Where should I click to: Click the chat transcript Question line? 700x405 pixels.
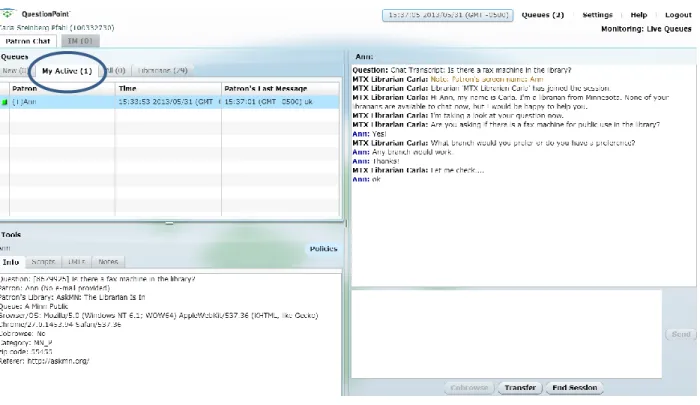tap(462, 70)
